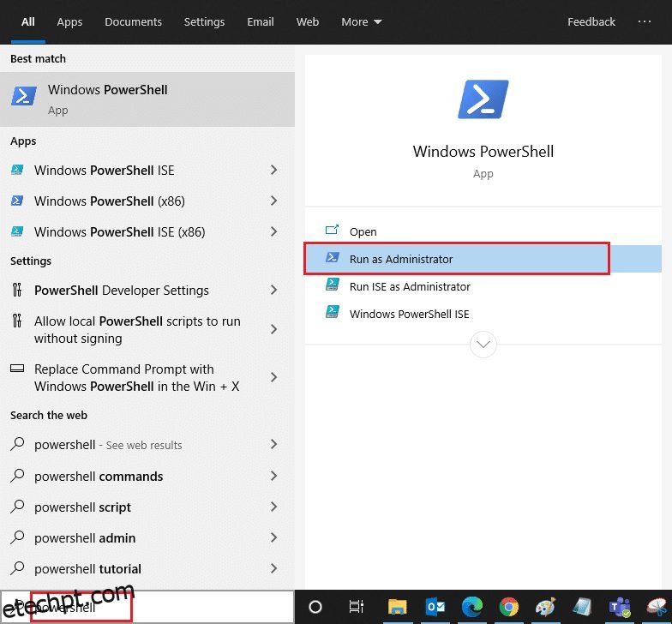Select powershell commands suggestion
Image resolution: width=672 pixels, height=624 pixels.
tap(147, 477)
